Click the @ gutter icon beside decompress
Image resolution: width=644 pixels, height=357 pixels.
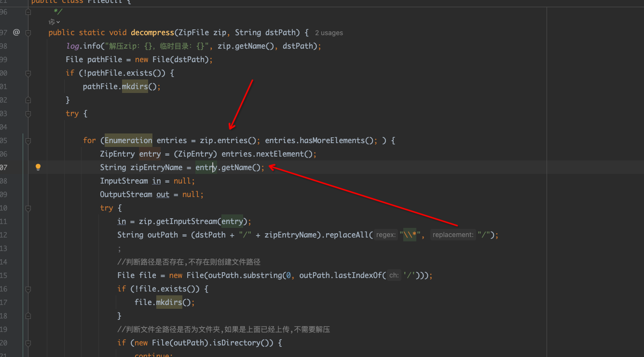tap(16, 32)
